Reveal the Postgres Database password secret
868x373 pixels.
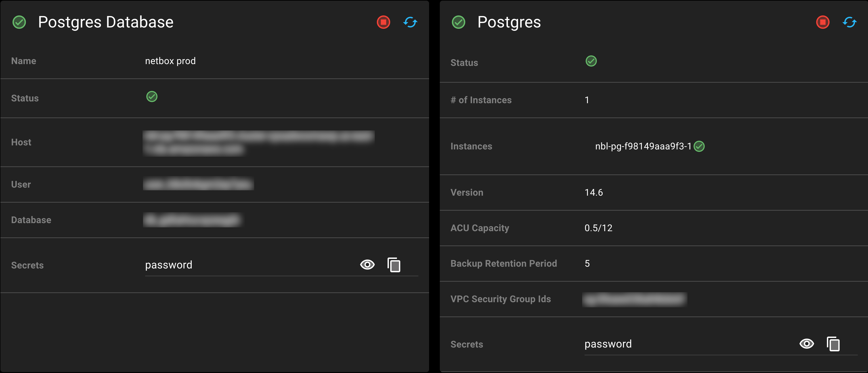[x=367, y=265]
